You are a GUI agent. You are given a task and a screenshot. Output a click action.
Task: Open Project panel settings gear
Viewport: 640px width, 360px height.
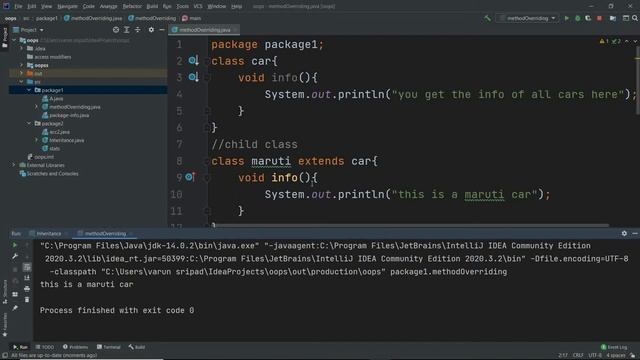151,30
